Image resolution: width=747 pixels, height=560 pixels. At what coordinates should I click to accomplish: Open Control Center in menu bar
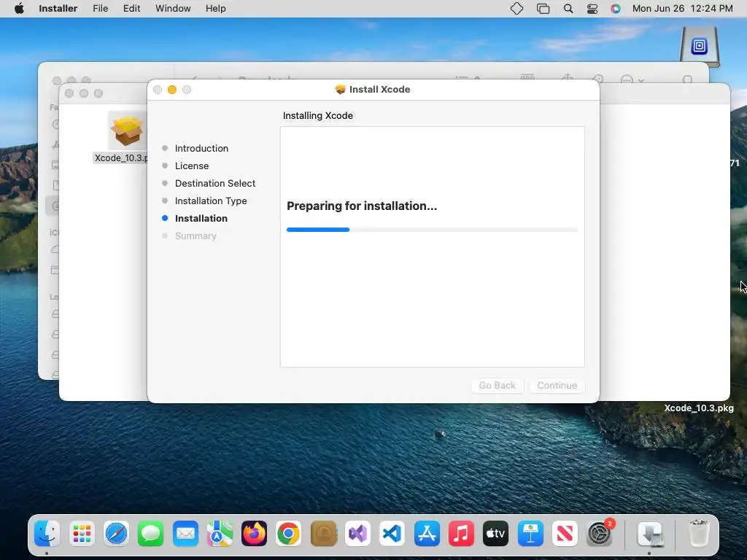(x=592, y=9)
